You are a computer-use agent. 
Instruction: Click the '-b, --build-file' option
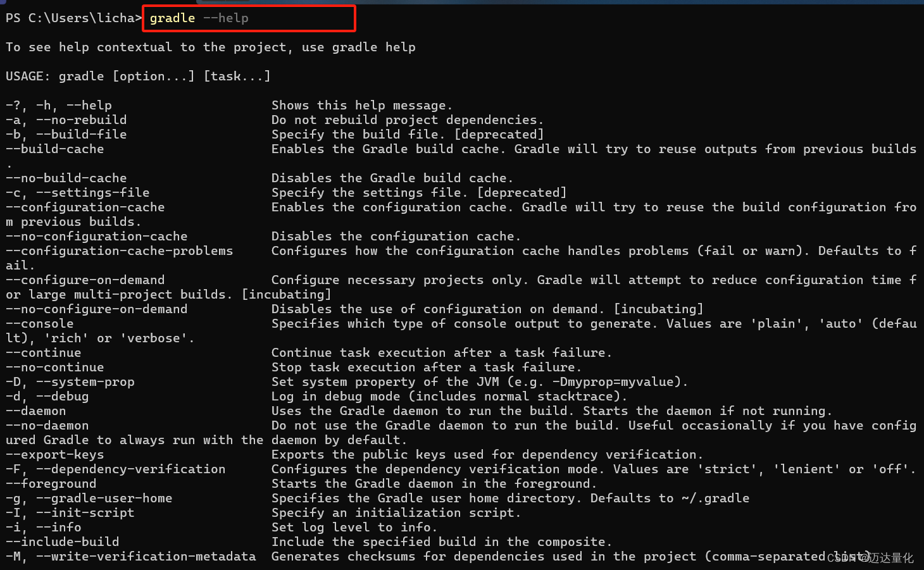pyautogui.click(x=66, y=135)
